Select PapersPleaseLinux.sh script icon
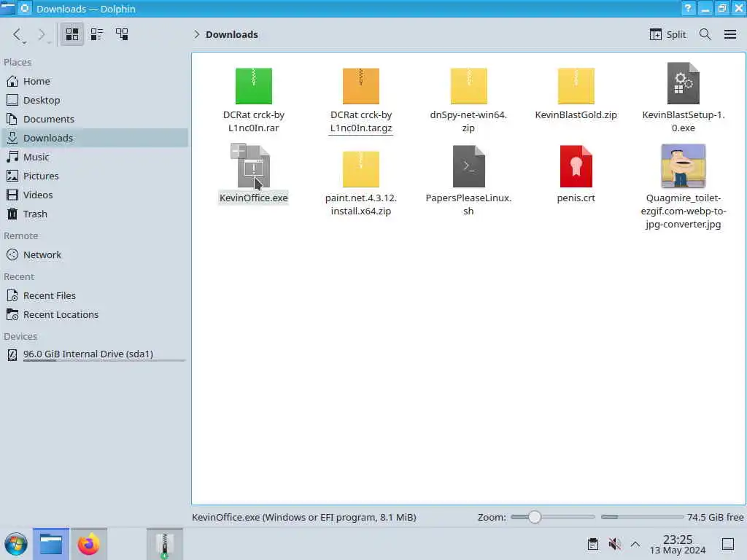This screenshot has height=560, width=747. click(x=468, y=166)
